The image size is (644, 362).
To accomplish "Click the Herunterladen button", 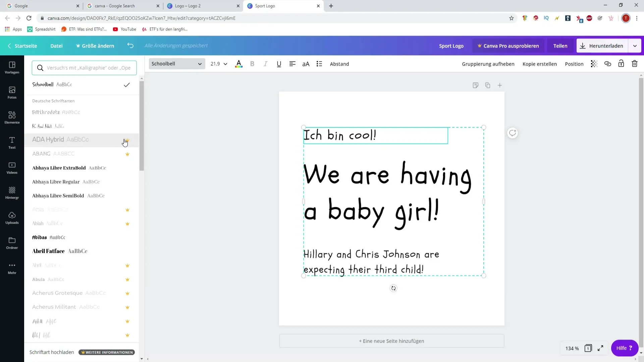I will click(x=603, y=46).
